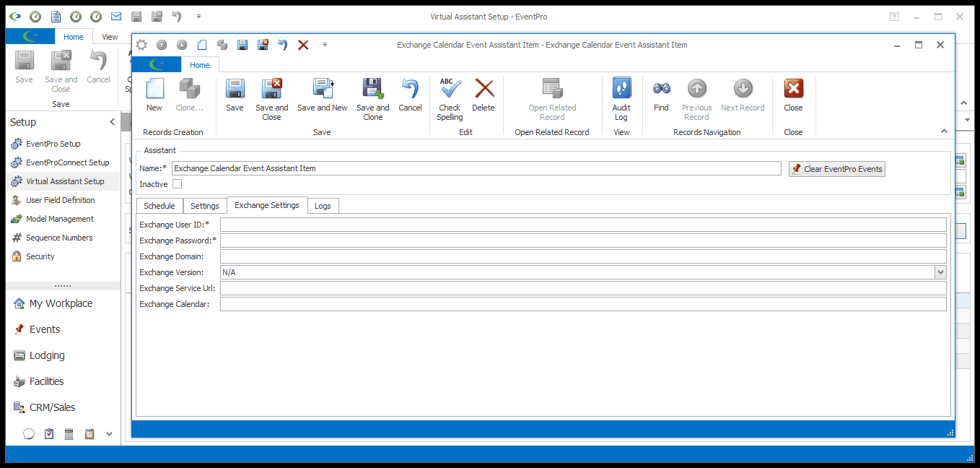Image resolution: width=980 pixels, height=468 pixels.
Task: Select the Home tab in the dialog ribbon
Action: pyautogui.click(x=200, y=65)
